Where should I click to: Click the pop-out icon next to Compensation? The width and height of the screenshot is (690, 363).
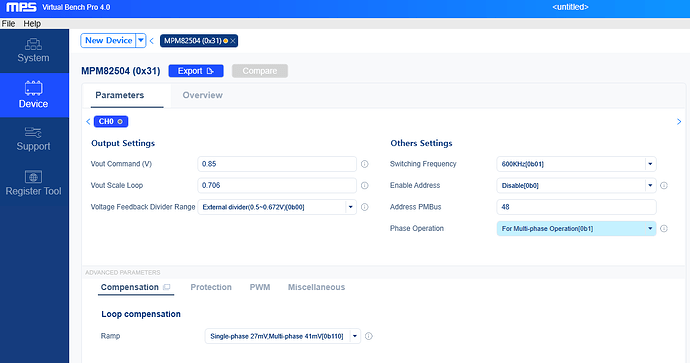click(x=166, y=287)
